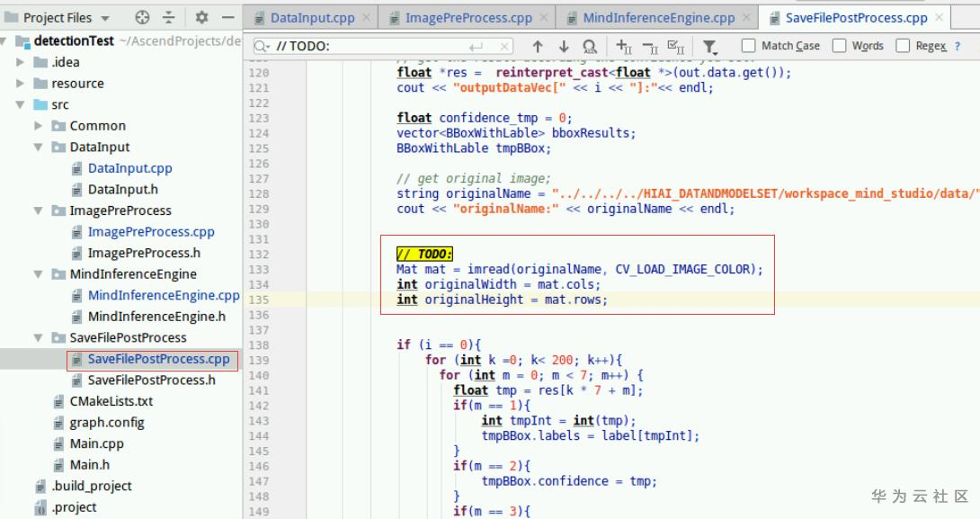Select .project file

(x=74, y=507)
